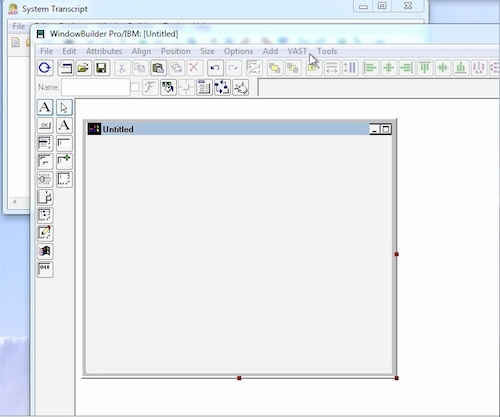
Task: Select the Windows flag palette icon
Action: click(x=45, y=251)
